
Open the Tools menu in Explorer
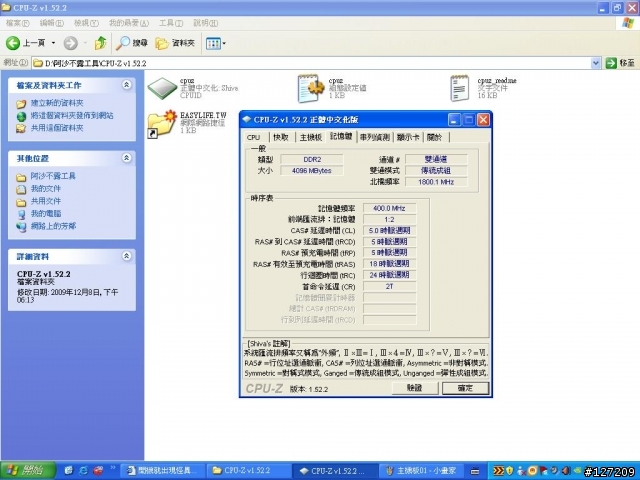pyautogui.click(x=171, y=23)
